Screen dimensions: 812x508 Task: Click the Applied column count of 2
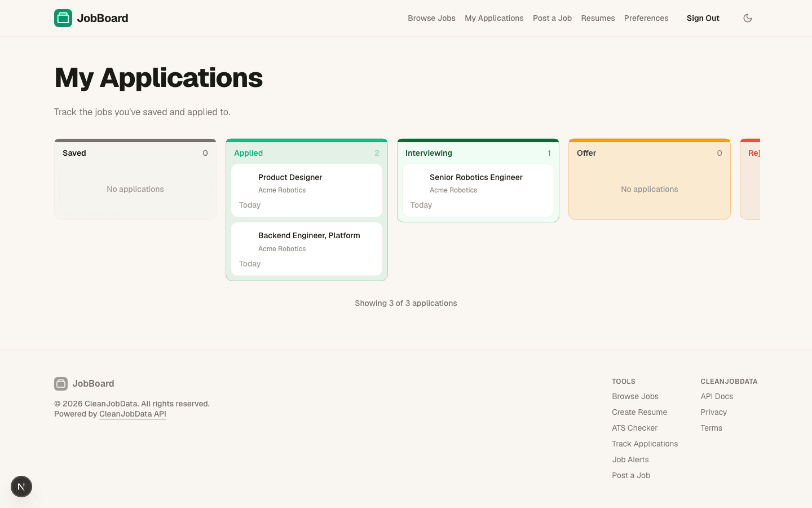(377, 153)
